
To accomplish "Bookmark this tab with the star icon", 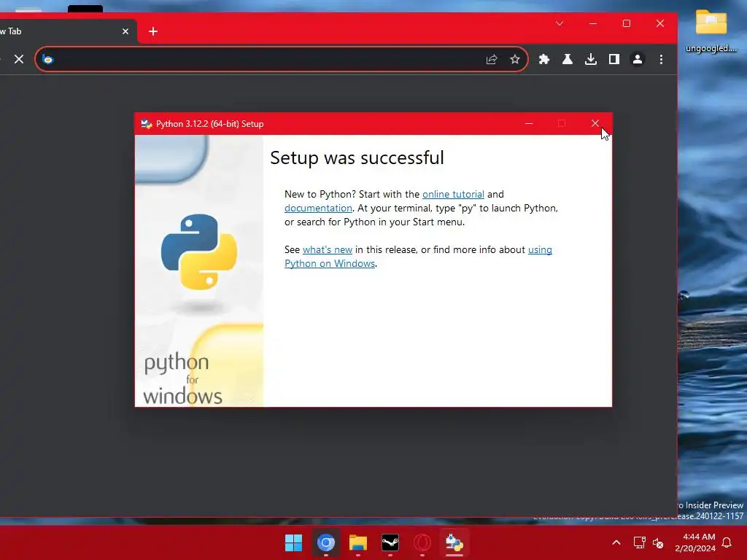I will point(514,59).
